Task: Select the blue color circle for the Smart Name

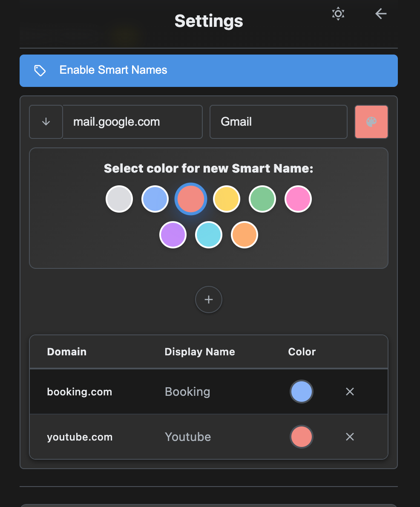Action: coord(155,199)
